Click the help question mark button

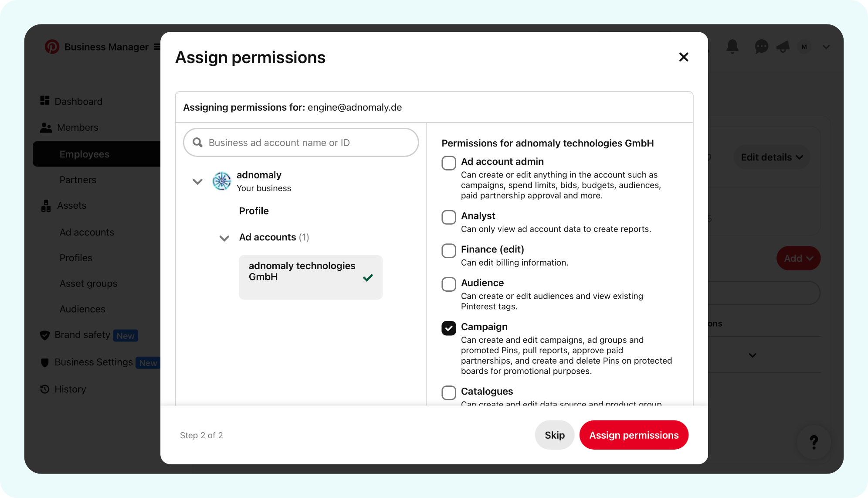pyautogui.click(x=814, y=442)
